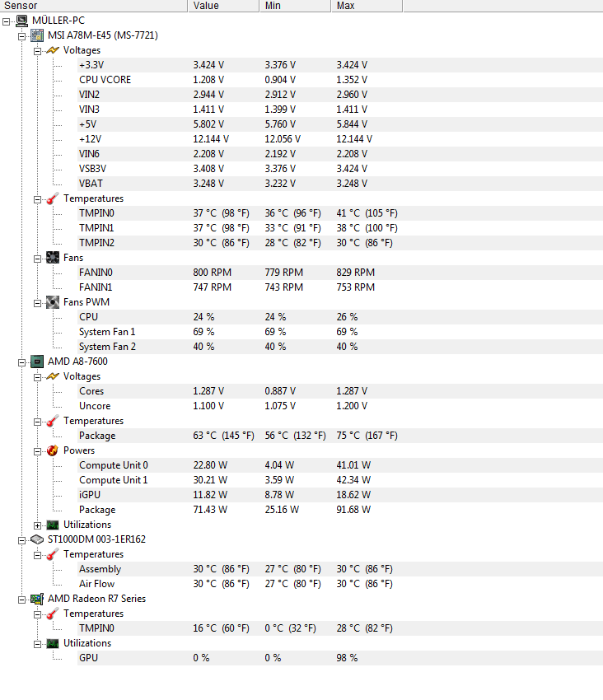
Task: Click the MSI A78M-E45 motherboard icon
Action: (37, 35)
